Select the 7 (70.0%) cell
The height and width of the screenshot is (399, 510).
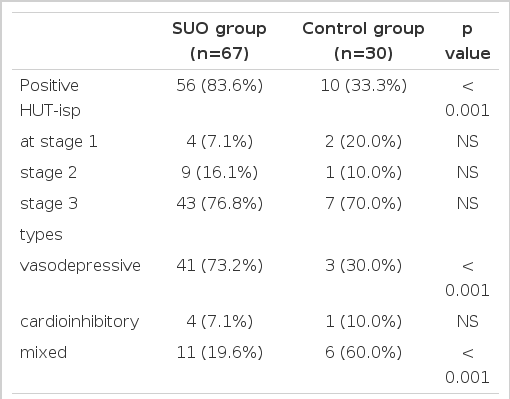(364, 203)
